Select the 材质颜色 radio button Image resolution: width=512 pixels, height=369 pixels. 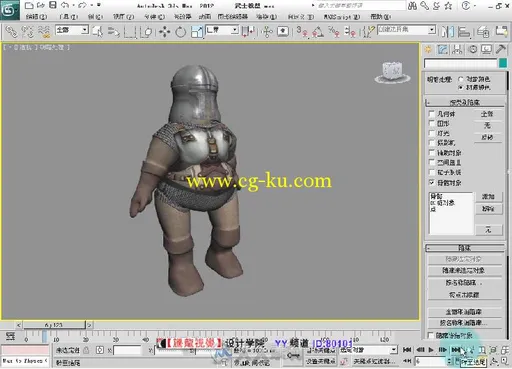click(x=461, y=87)
